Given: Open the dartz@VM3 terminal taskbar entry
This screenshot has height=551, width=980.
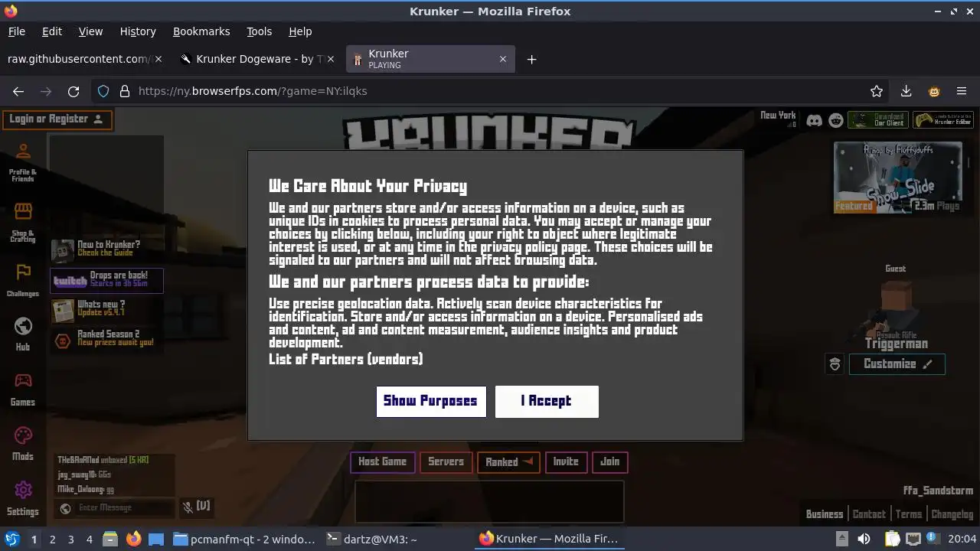Looking at the screenshot, I should click(372, 540).
